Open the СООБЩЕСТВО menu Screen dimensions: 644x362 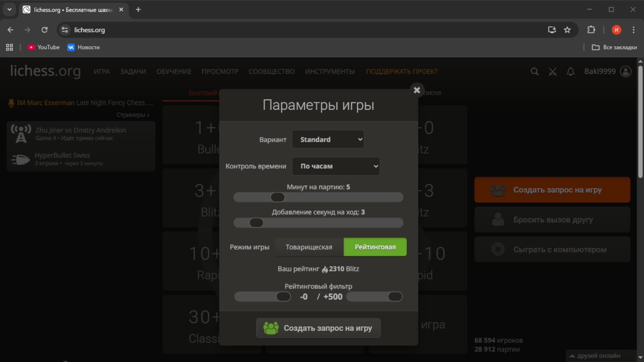[271, 71]
